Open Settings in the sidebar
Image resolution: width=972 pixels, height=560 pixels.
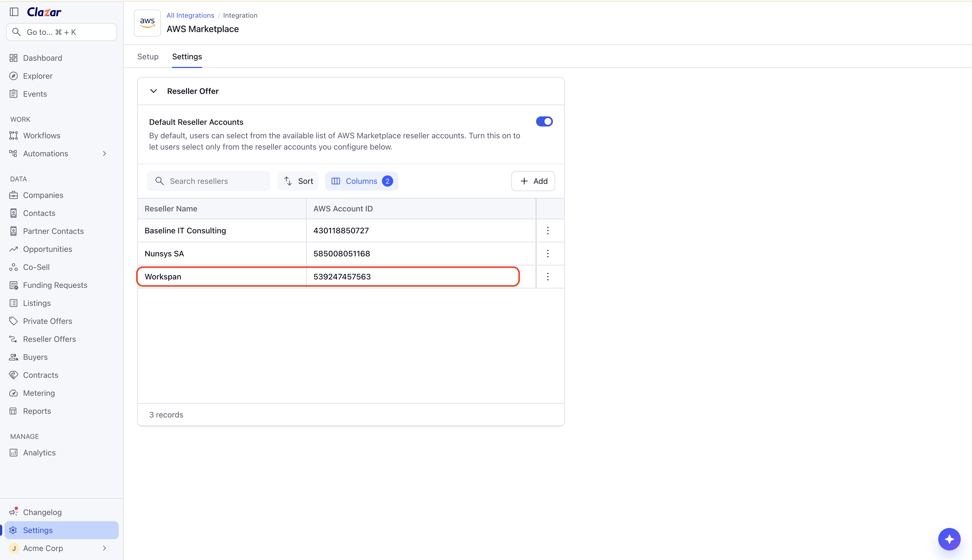point(62,530)
